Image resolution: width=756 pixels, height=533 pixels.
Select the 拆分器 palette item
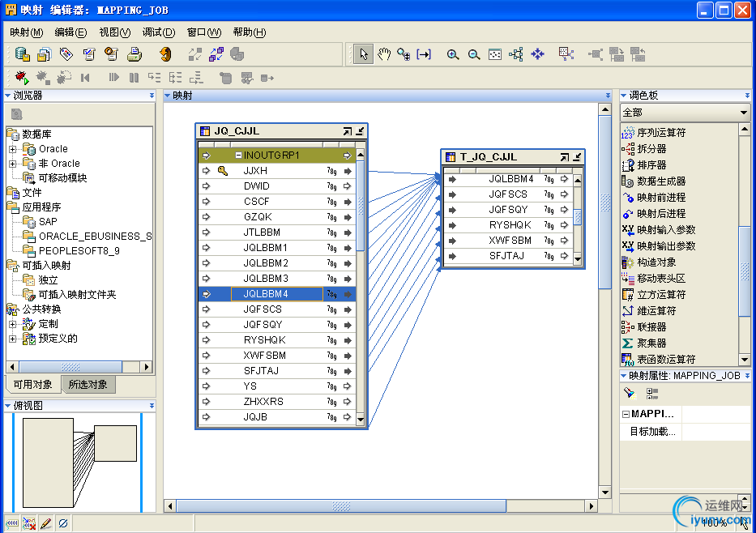point(644,149)
